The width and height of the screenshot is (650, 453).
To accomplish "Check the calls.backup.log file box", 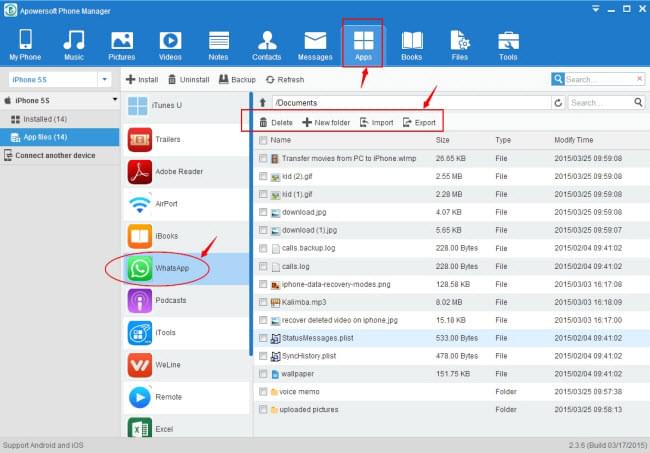I will [x=263, y=248].
